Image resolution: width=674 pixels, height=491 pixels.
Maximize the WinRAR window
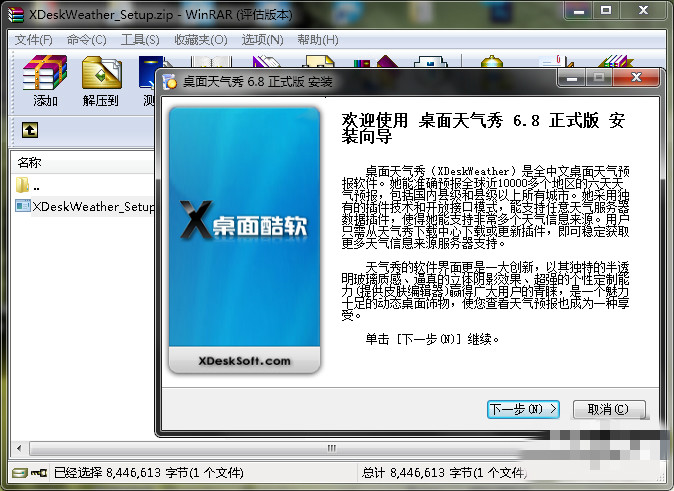pos(606,10)
